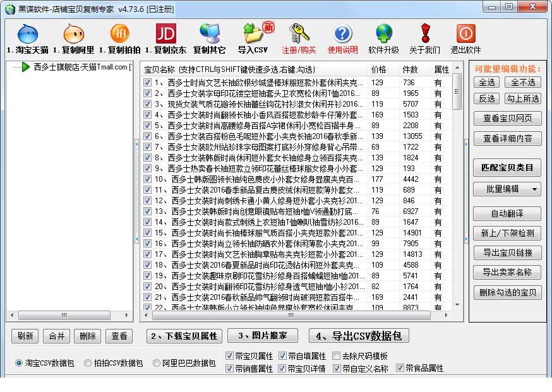Toggle checkbox for item 20 翻领印花雪纺衫
Screen dimensions: 552x392
148,287
